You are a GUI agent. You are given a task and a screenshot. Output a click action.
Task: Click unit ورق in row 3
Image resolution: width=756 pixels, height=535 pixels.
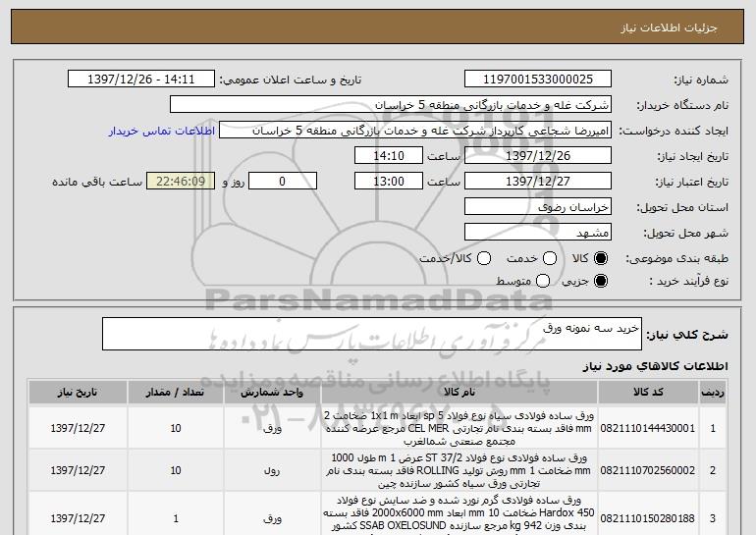[x=272, y=518]
